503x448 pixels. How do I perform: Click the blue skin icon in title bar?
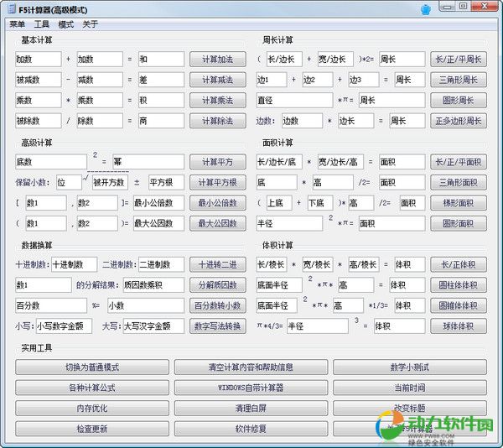425,8
